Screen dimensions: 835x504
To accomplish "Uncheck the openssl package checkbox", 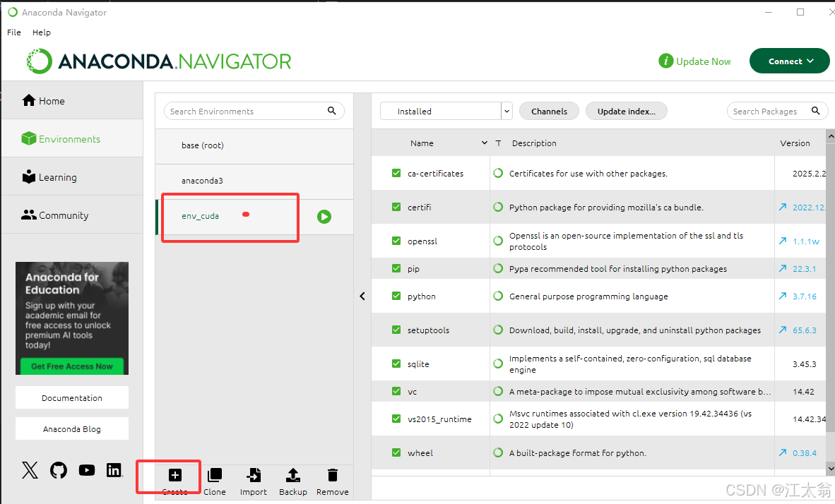I will pyautogui.click(x=396, y=241).
